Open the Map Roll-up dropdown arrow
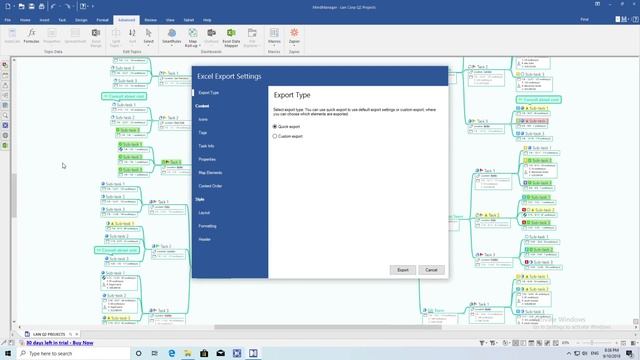 tap(200, 46)
